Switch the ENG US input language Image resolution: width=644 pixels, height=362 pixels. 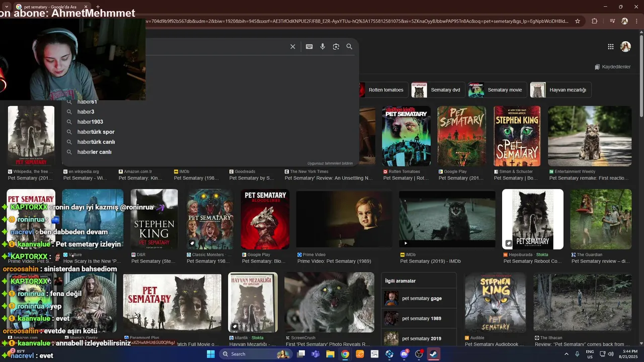pos(590,354)
